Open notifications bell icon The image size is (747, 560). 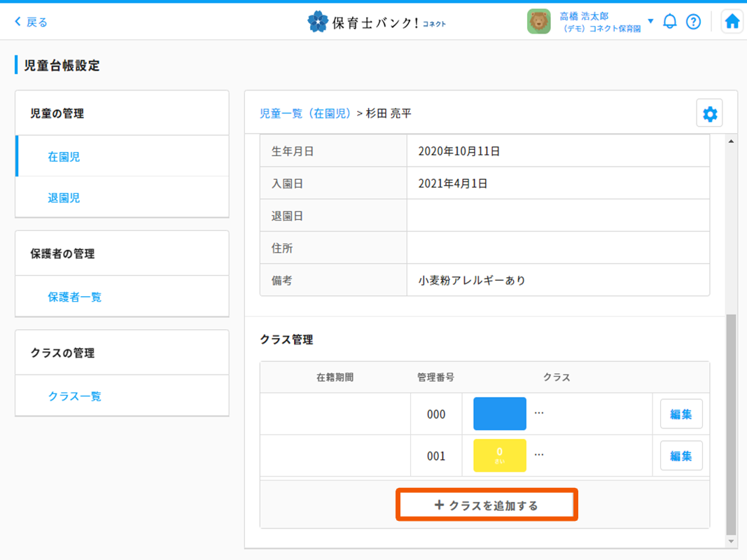[x=670, y=22]
